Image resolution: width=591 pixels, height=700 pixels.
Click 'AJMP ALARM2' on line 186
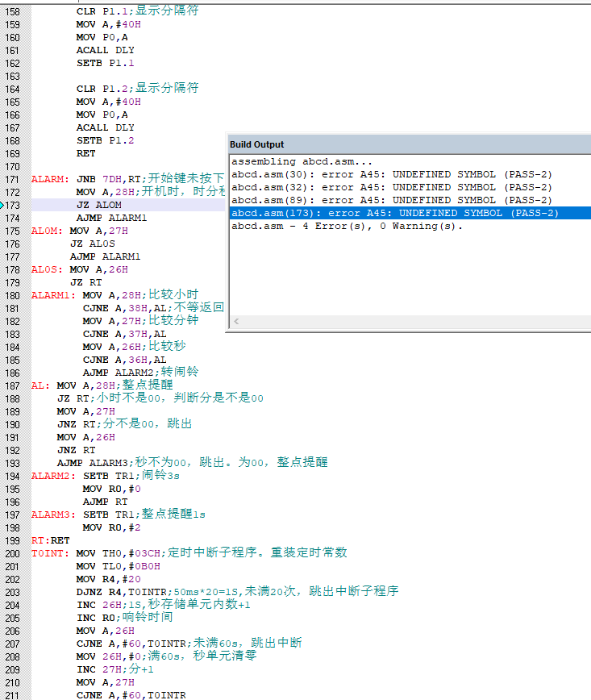tap(118, 373)
